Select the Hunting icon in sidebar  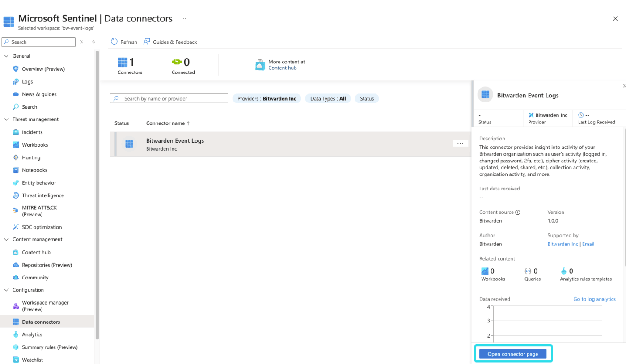(16, 157)
